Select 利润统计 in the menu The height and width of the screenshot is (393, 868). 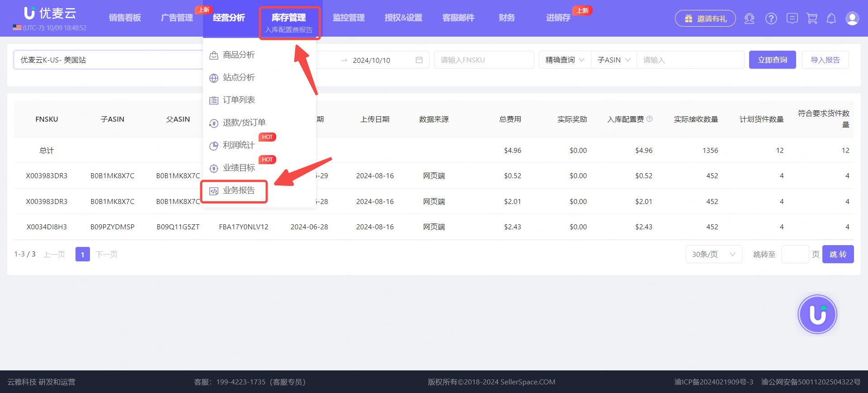click(x=238, y=146)
